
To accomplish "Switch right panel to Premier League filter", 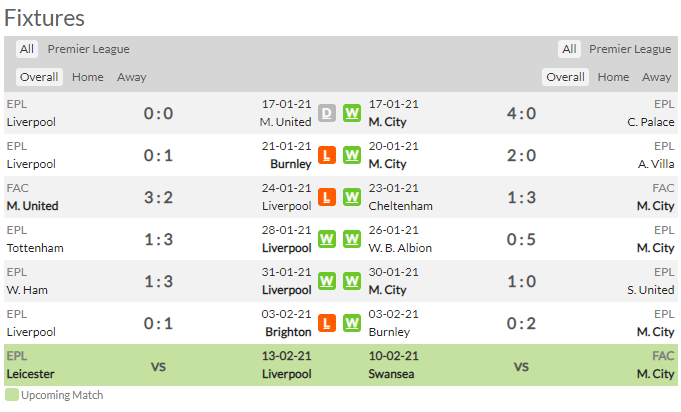I will pyautogui.click(x=630, y=49).
